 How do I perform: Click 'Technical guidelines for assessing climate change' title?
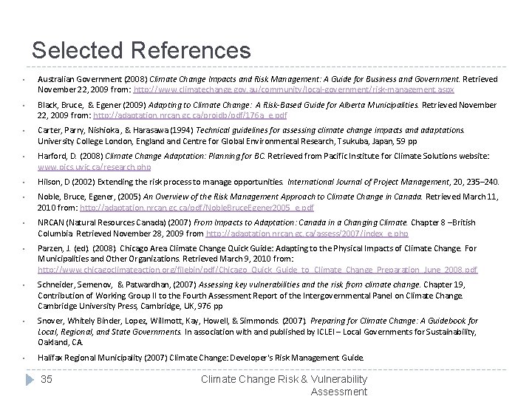[330, 130]
